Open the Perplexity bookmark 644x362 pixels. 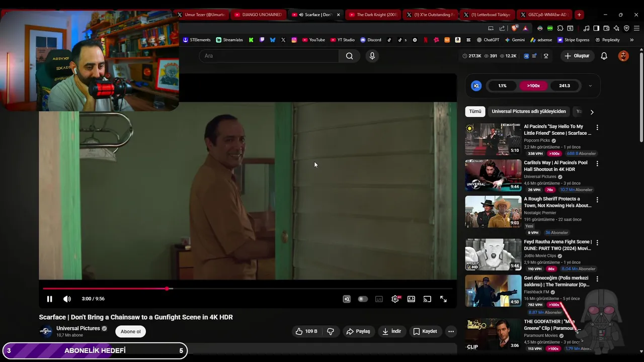click(607, 40)
